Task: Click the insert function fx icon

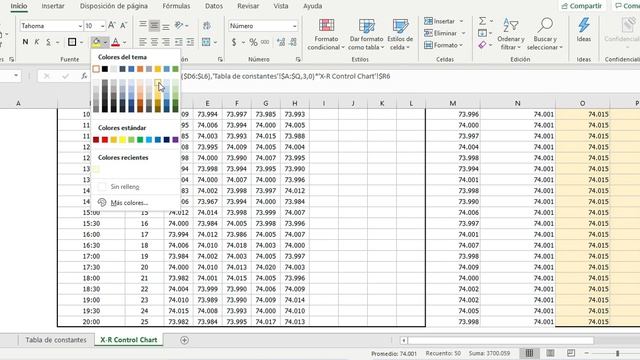Action: point(84,76)
